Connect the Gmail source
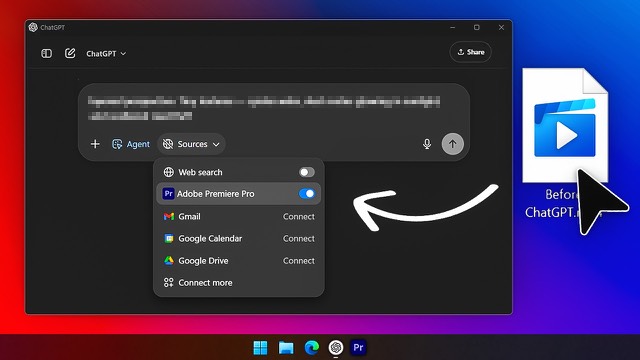Image resolution: width=640 pixels, height=360 pixels. (x=299, y=216)
